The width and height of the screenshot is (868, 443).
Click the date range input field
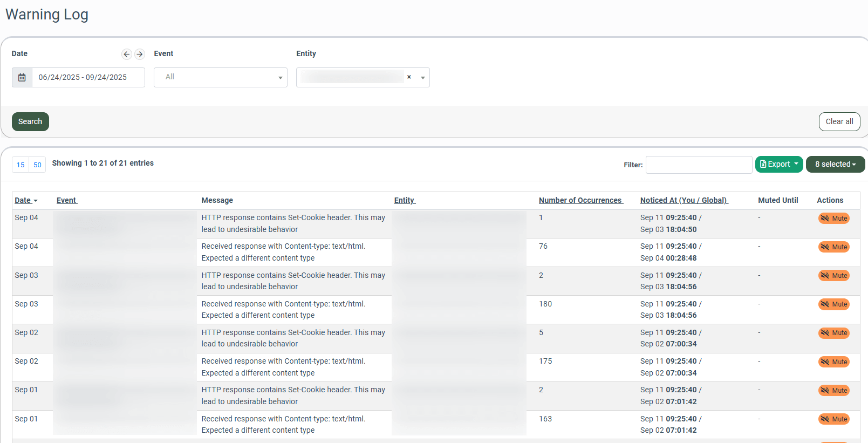(88, 78)
